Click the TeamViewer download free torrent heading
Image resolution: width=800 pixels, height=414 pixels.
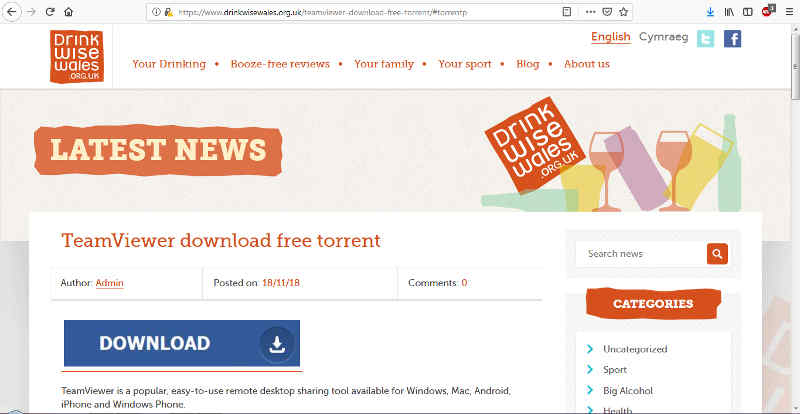click(221, 240)
